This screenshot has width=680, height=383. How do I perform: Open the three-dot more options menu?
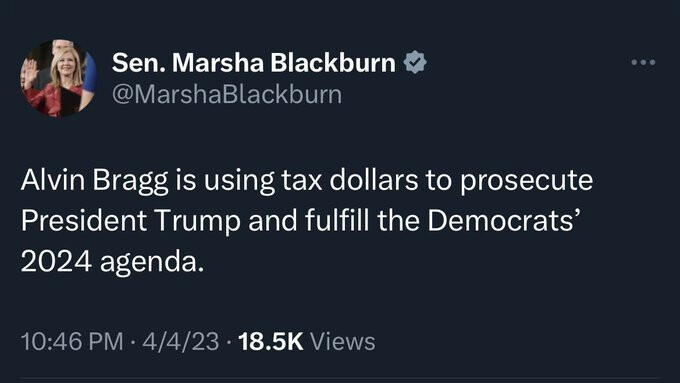point(643,62)
